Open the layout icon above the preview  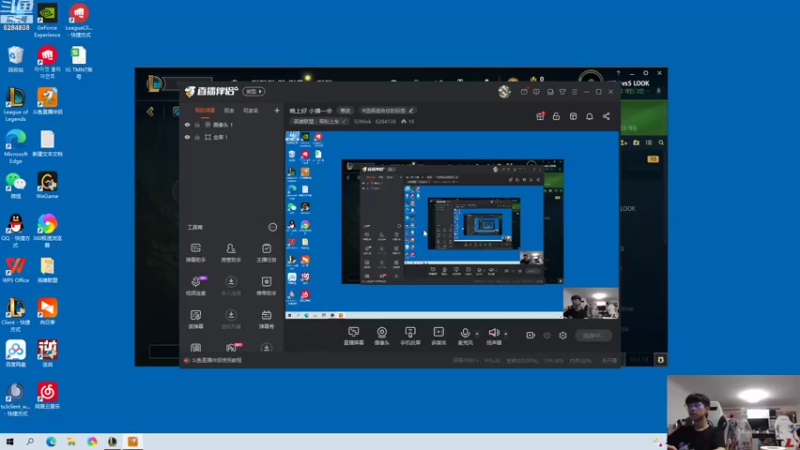click(x=573, y=116)
